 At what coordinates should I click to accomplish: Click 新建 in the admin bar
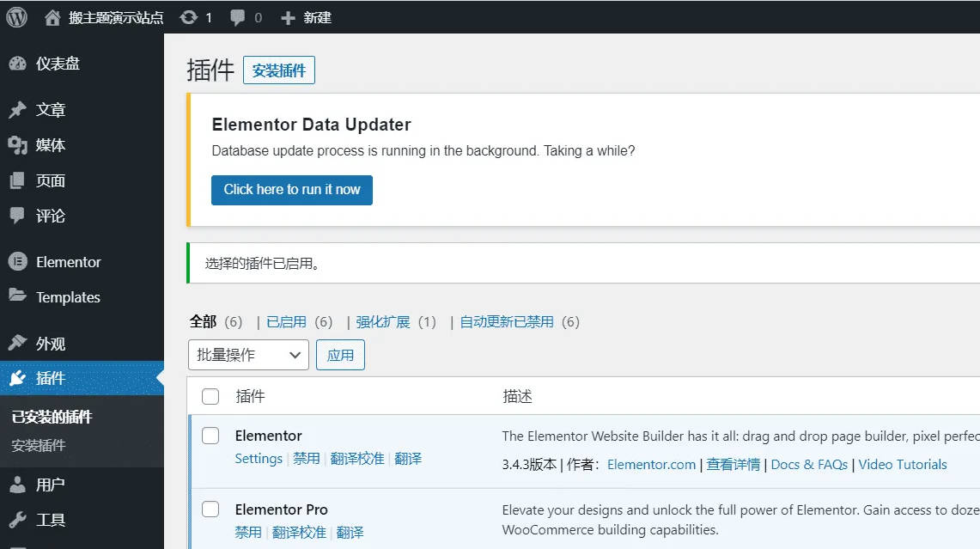point(318,17)
